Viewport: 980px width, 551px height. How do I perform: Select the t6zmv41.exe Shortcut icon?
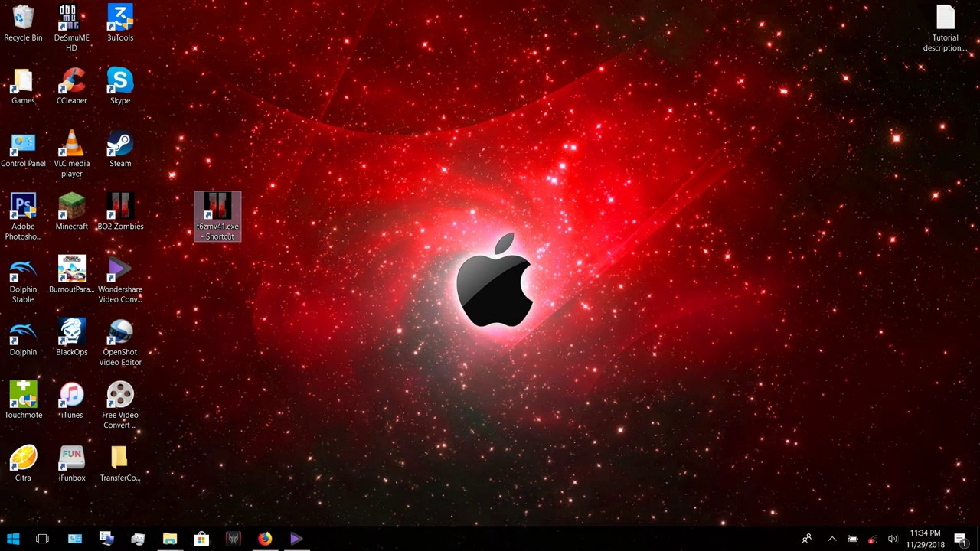coord(217,217)
